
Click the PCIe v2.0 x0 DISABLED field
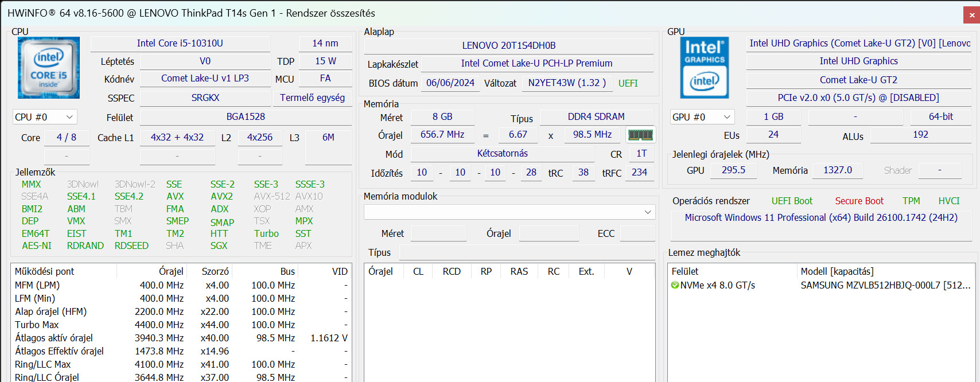pos(858,98)
